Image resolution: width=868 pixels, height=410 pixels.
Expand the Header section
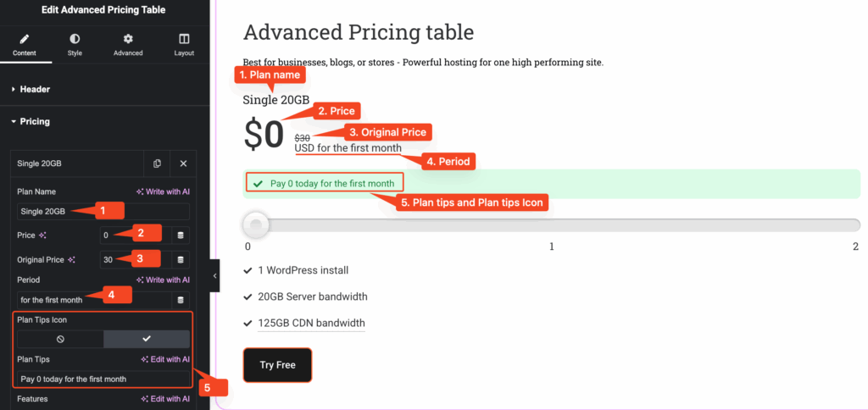(x=35, y=89)
